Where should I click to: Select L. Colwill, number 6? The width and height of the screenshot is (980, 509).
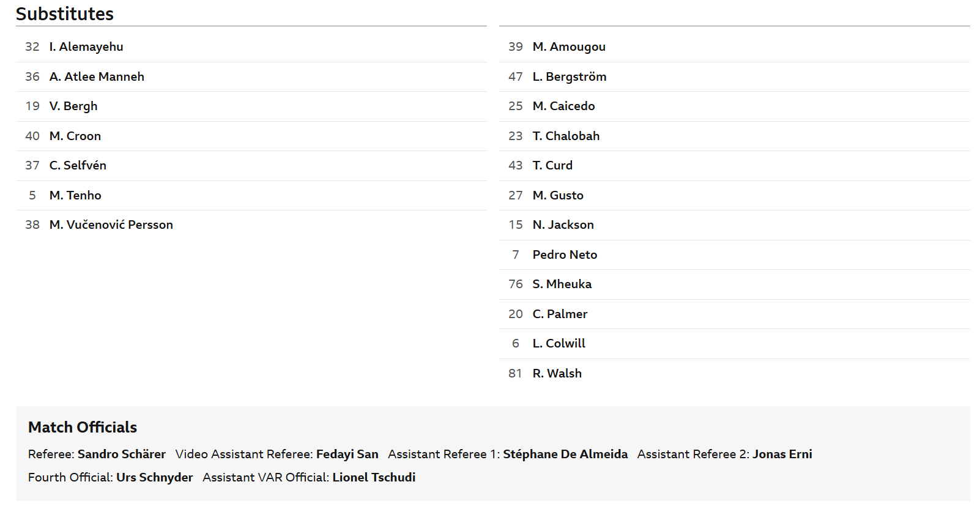point(559,343)
